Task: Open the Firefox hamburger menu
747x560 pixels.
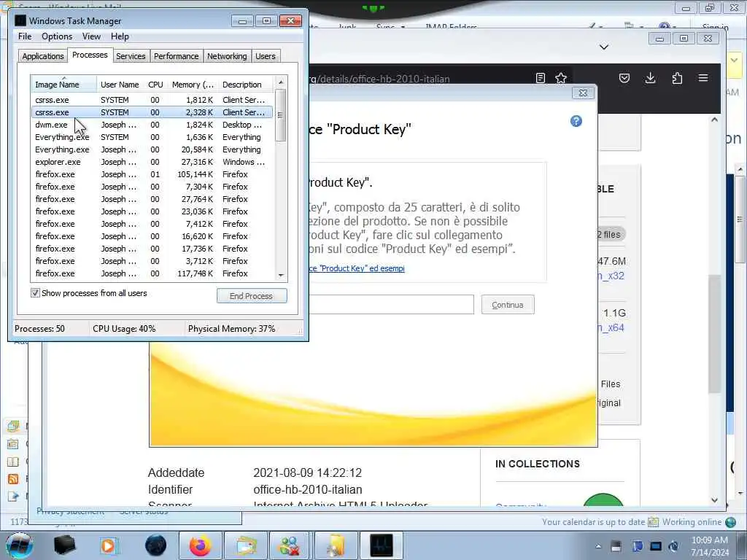Action: point(703,77)
